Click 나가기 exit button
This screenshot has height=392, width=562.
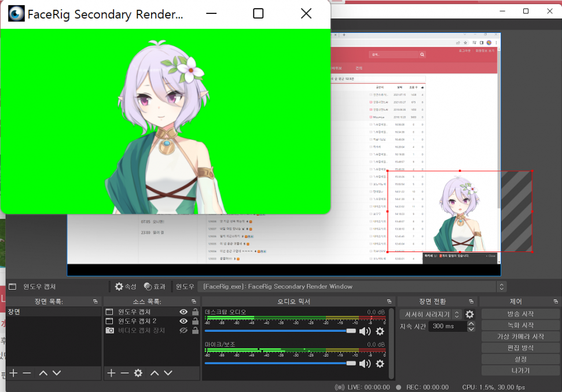coord(520,371)
